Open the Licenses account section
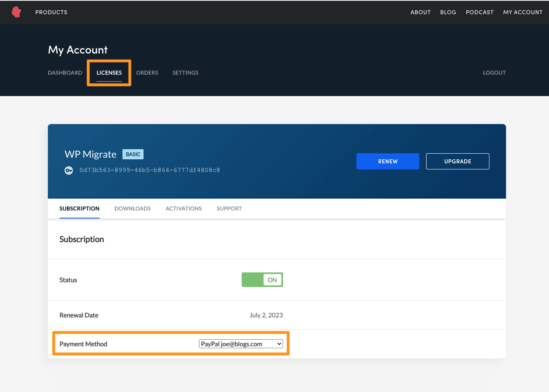Screen dimensions: 549x392 pyautogui.click(x=109, y=73)
